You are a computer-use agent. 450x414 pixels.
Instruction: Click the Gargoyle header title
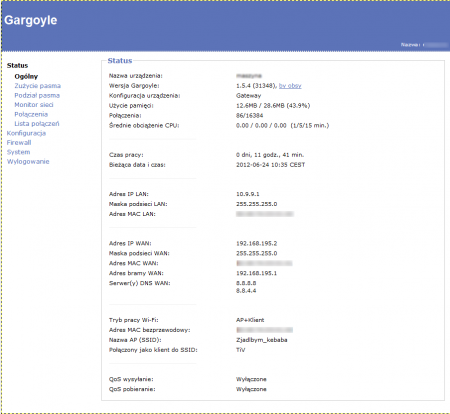[31, 20]
